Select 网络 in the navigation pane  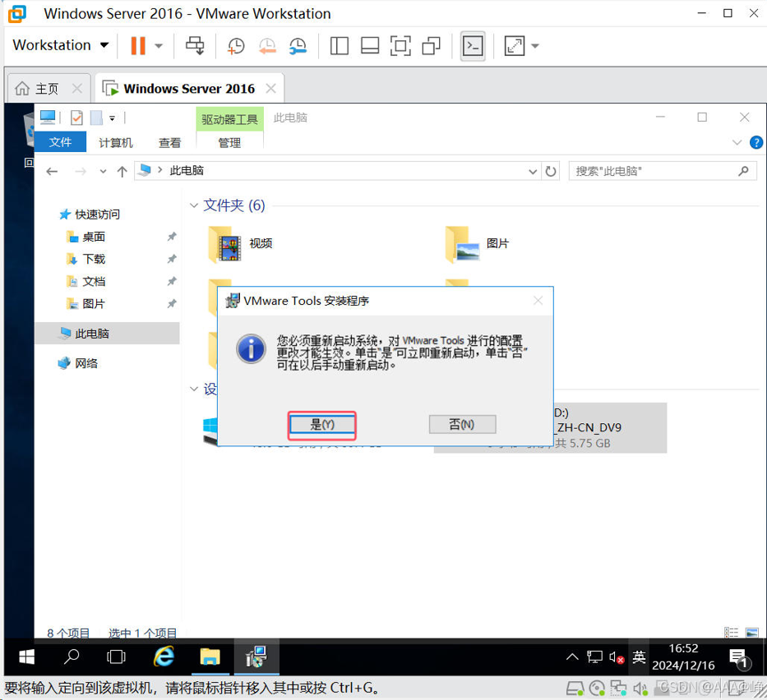[86, 363]
